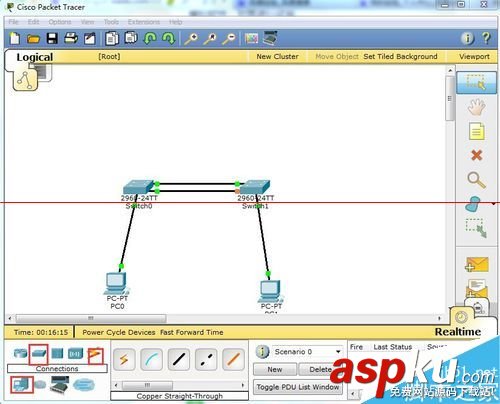Select the WAN Emulation cloud category
The width and height of the screenshot is (500, 404).
coord(40,385)
